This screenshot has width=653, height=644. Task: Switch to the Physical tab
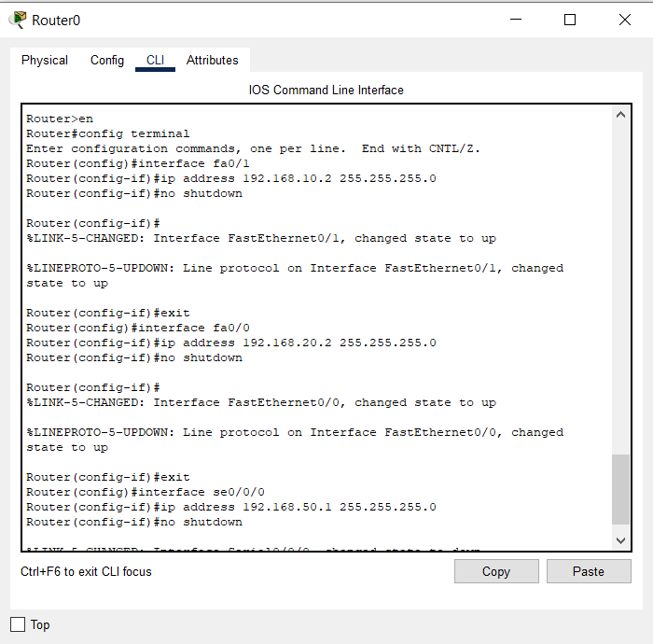(45, 61)
